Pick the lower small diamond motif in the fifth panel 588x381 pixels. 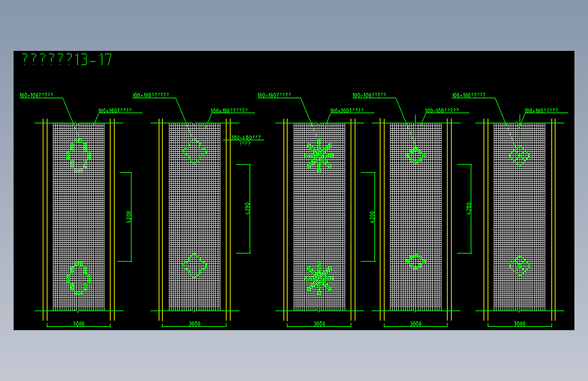520,266
